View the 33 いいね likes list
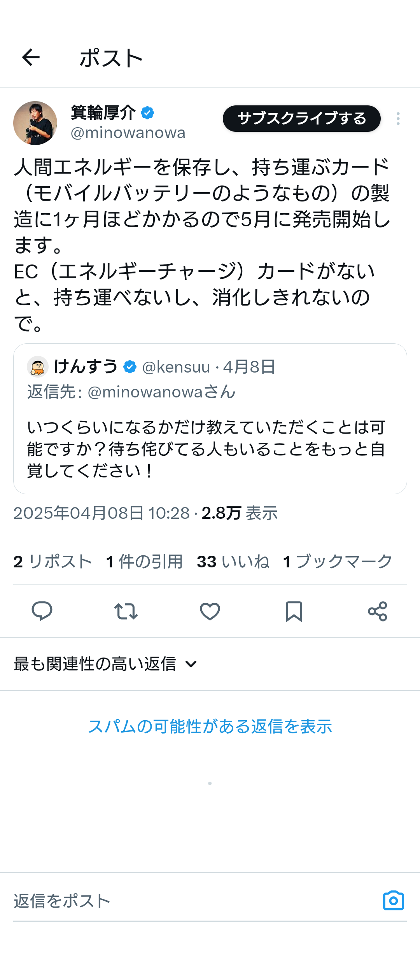Viewport: 420px width, 980px height. 233,562
